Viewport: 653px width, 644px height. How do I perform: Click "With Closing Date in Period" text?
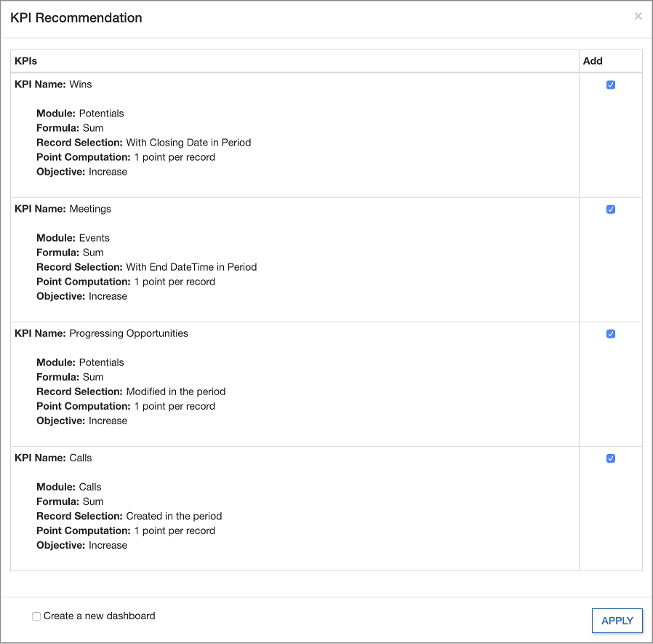pos(188,143)
